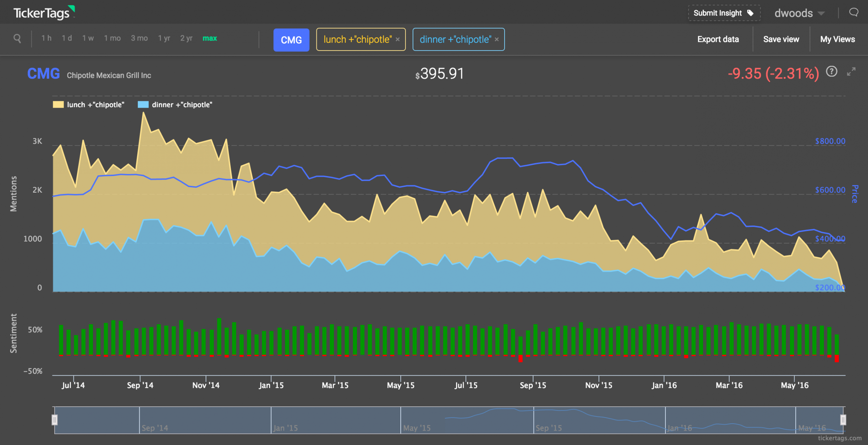Click the blue dinner legend swatch

pos(143,105)
